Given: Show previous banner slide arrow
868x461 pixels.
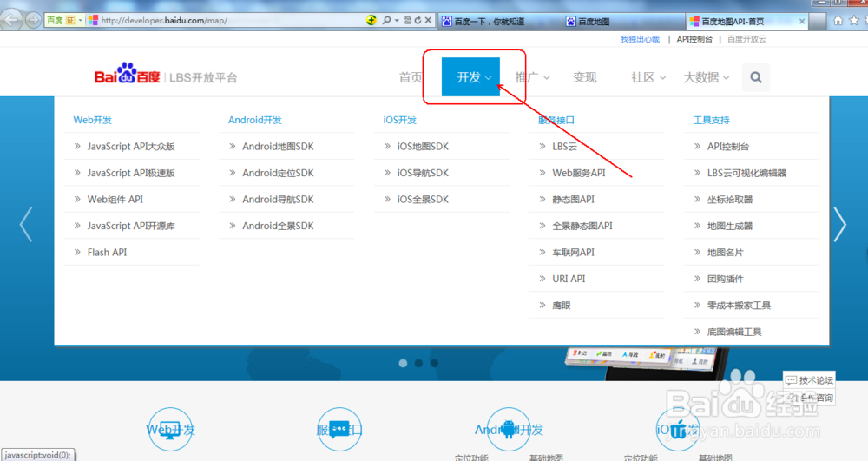Looking at the screenshot, I should click(25, 224).
